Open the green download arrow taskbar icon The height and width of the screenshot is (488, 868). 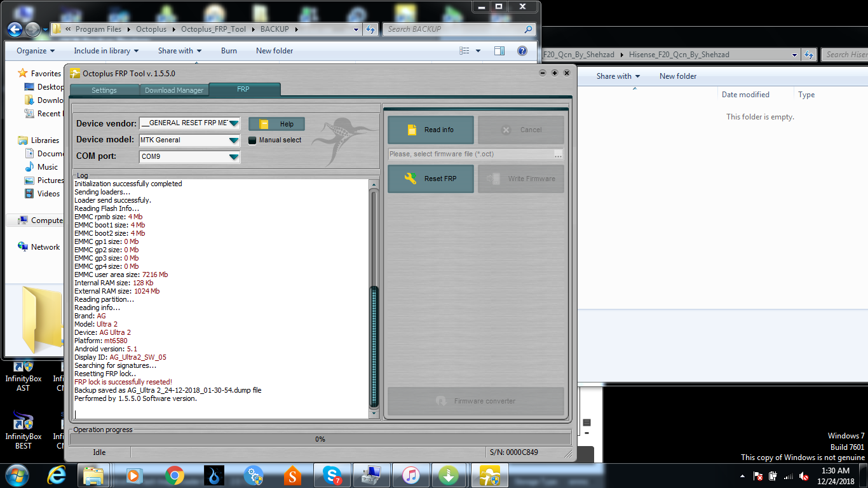(449, 475)
